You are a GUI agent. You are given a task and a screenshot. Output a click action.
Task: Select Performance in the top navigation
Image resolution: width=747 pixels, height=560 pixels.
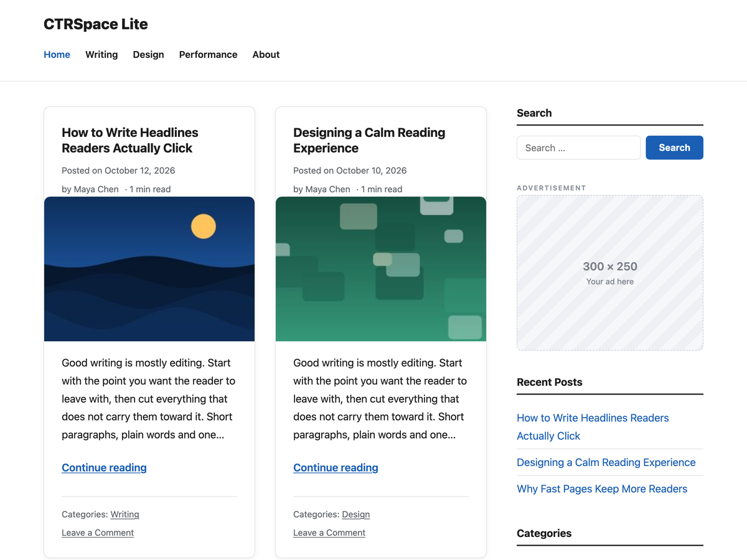point(208,55)
